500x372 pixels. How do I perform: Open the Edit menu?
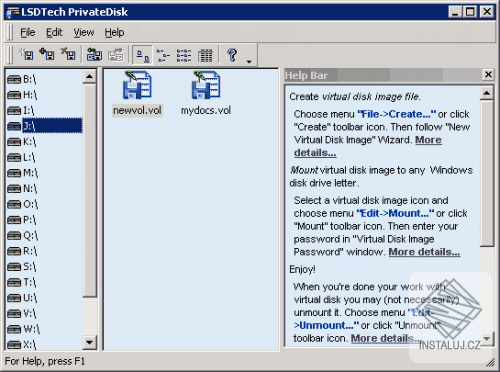pos(54,32)
